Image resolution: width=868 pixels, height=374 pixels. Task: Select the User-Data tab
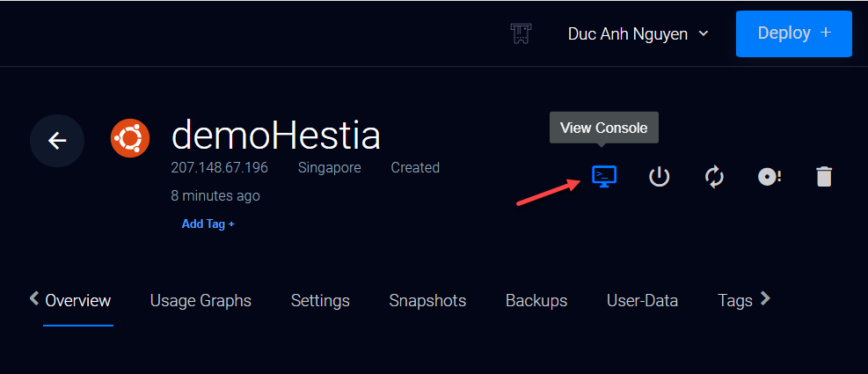tap(642, 300)
